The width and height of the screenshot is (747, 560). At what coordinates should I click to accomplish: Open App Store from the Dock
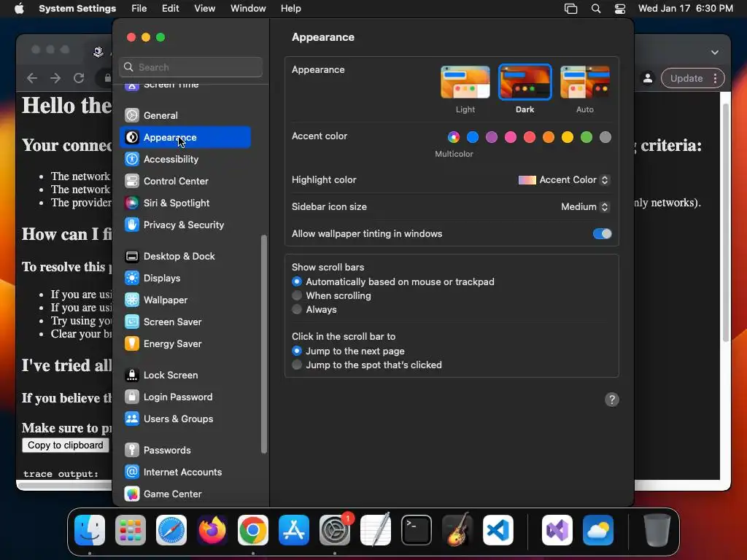tap(294, 530)
